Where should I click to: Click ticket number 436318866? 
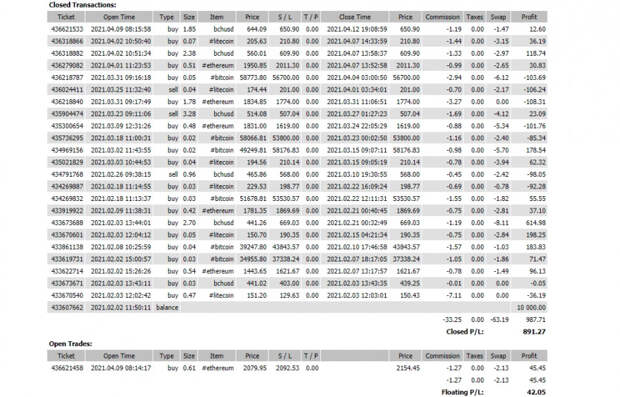point(67,41)
